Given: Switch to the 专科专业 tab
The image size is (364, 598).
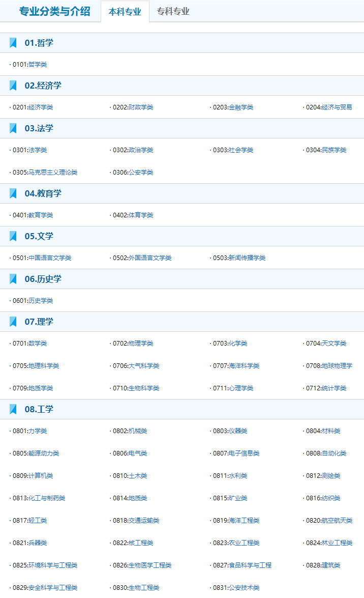Looking at the screenshot, I should click(x=173, y=11).
